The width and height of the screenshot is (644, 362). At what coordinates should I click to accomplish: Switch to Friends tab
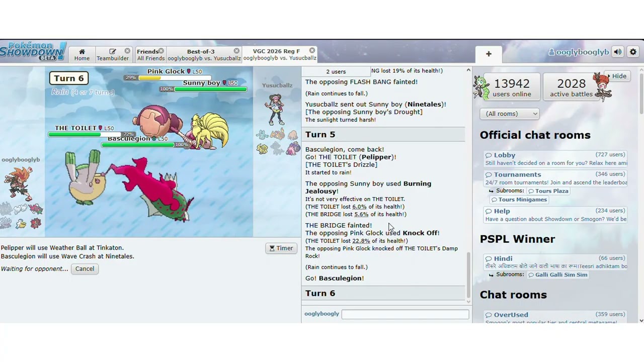click(150, 55)
